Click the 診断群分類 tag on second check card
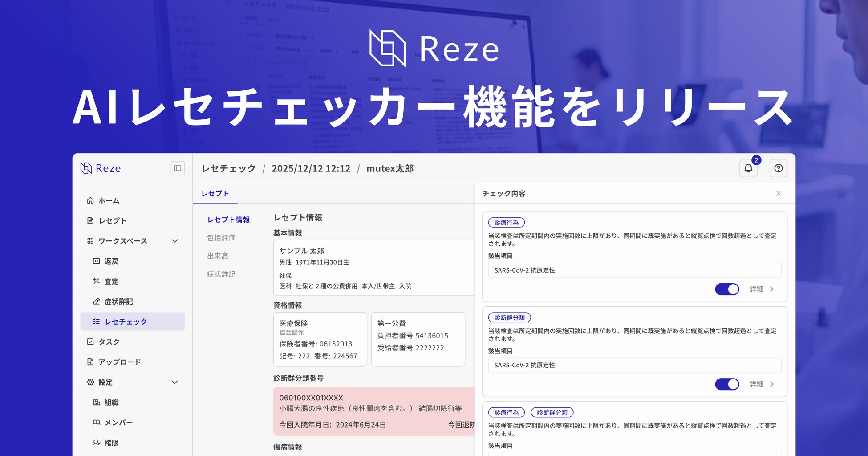Image resolution: width=868 pixels, height=456 pixels. [510, 318]
